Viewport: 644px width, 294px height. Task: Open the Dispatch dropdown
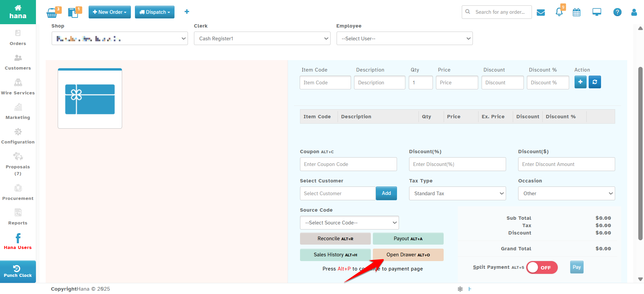point(155,12)
